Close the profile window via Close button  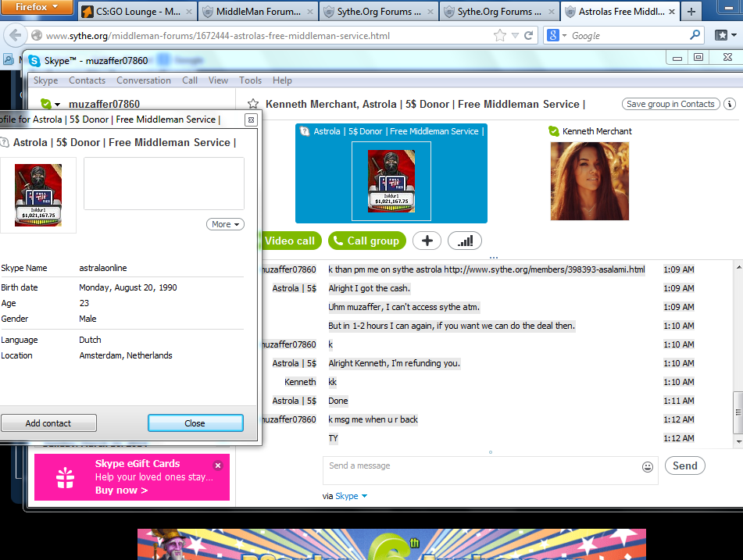(x=195, y=423)
